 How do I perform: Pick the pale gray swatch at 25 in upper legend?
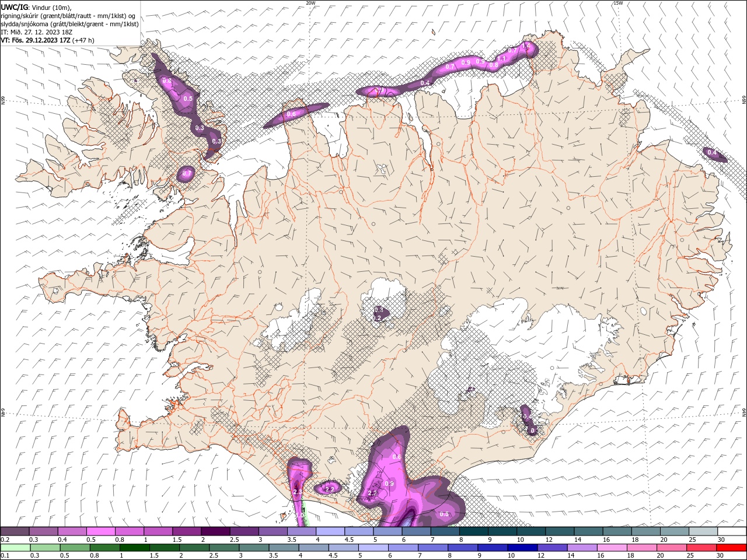[703, 531]
